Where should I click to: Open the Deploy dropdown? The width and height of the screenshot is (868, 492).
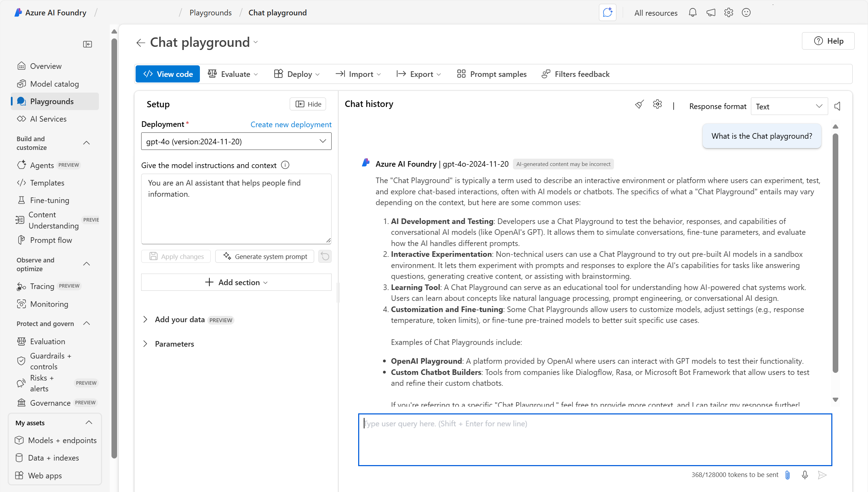297,74
